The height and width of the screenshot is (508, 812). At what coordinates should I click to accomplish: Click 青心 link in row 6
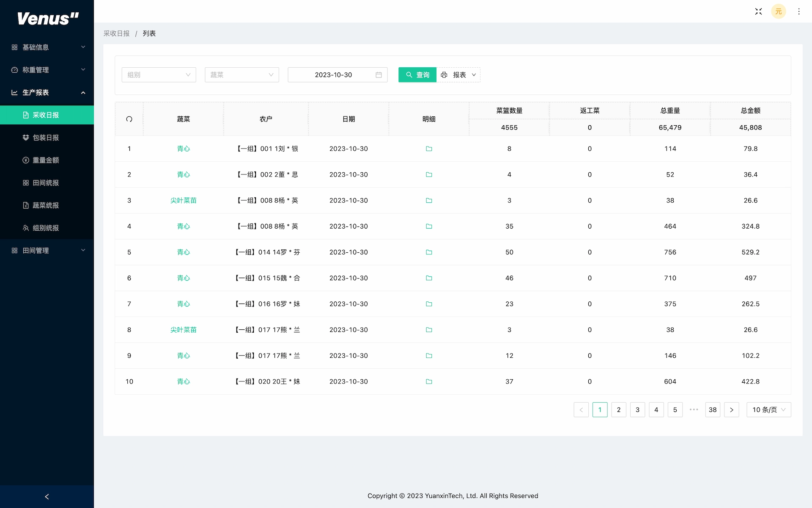(184, 278)
